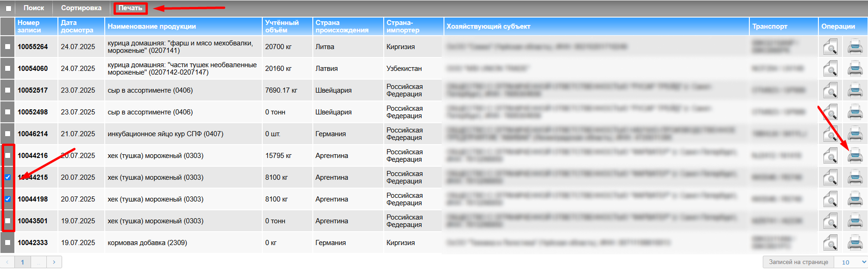Click the Печать button
868x271 pixels.
pos(130,8)
